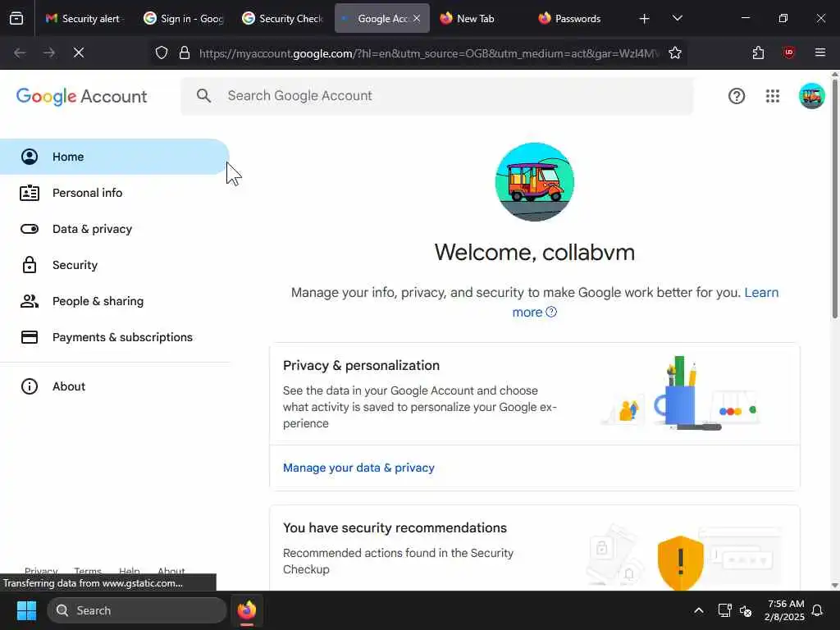Open Firefox application hamburger menu
Viewport: 840px width, 630px height.
click(820, 52)
